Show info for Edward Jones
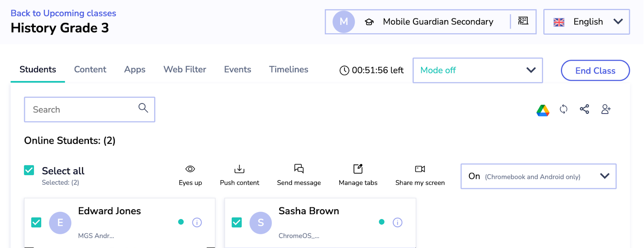 point(197,222)
